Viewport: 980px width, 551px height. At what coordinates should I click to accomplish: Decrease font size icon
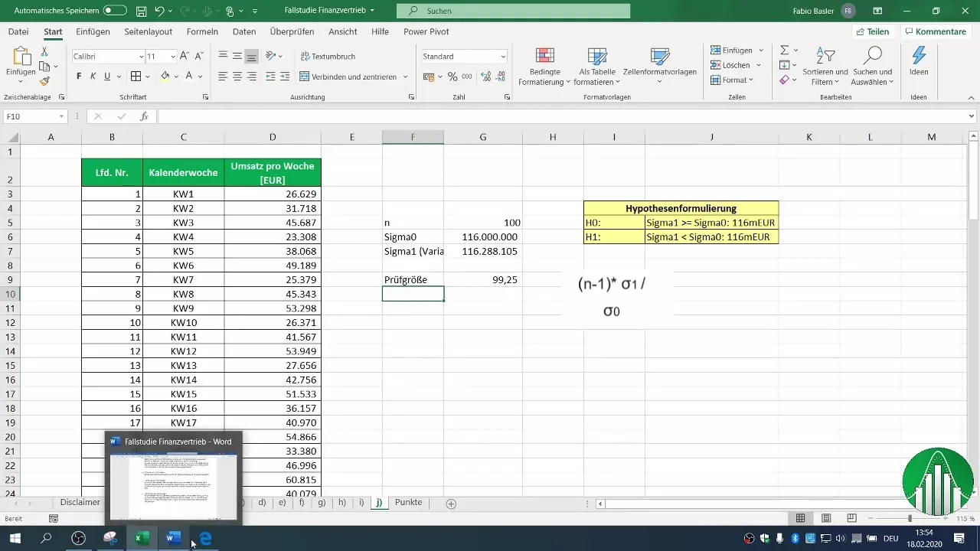199,57
